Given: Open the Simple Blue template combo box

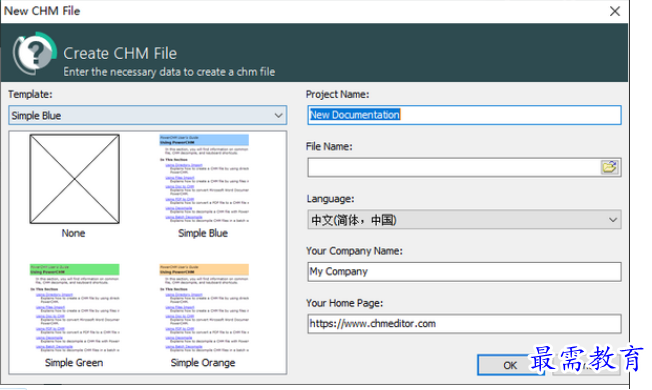Looking at the screenshot, I should point(148,115).
